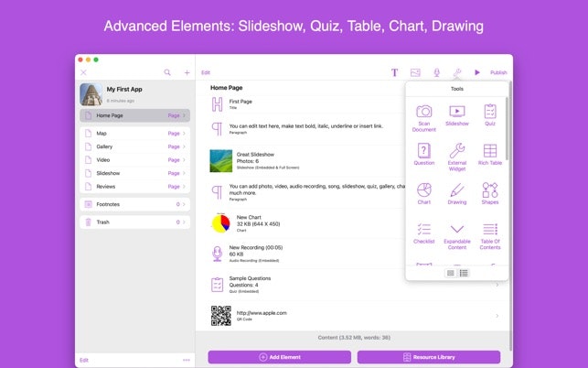Open the Map page

134,134
